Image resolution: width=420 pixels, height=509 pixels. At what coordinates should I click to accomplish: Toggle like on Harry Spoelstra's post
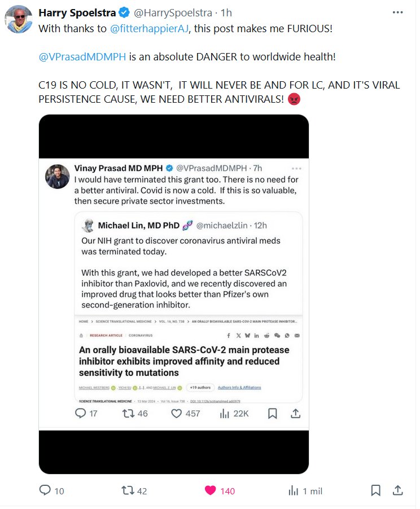coord(211,490)
